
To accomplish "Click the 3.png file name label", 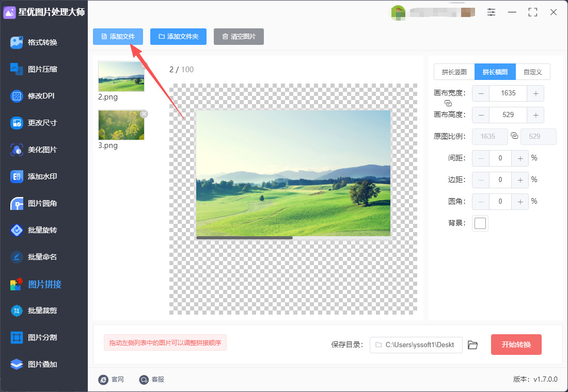I will pos(108,145).
